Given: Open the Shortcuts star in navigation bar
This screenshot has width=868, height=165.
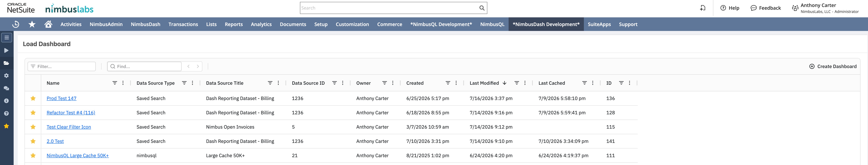Looking at the screenshot, I should point(32,24).
